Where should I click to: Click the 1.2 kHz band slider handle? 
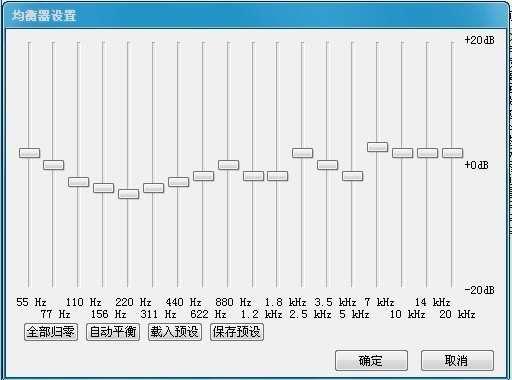(254, 176)
